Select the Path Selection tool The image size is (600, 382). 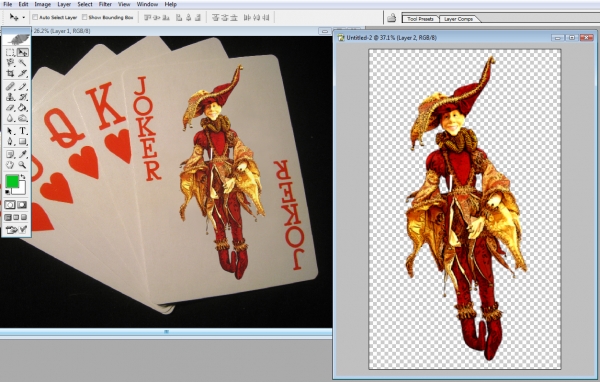click(x=10, y=131)
